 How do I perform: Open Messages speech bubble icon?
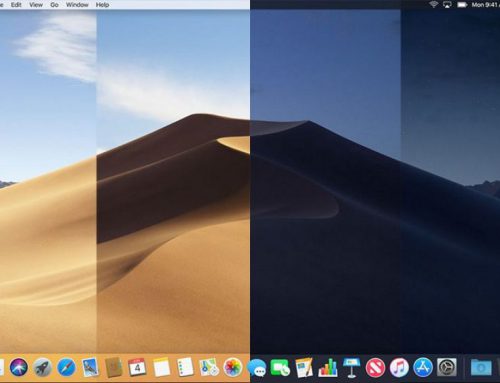(x=257, y=368)
